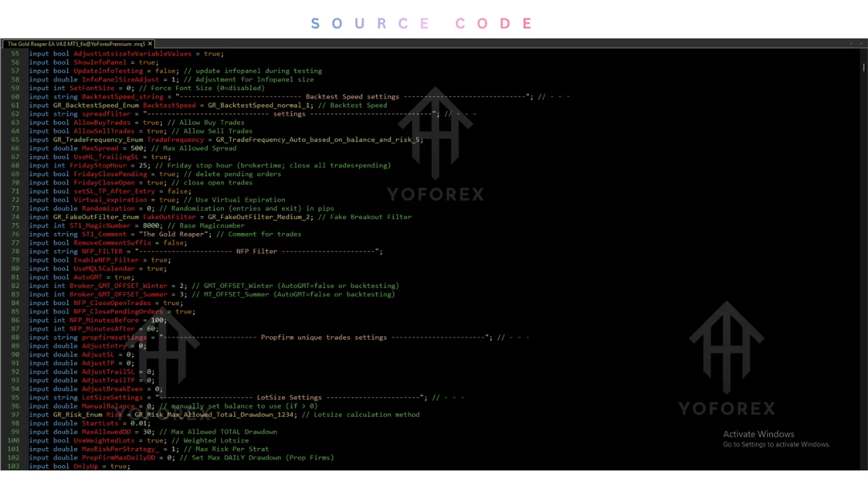This screenshot has height=488, width=868.
Task: Click PropFirmMaxDailyDD on line 102
Action: click(x=118, y=458)
